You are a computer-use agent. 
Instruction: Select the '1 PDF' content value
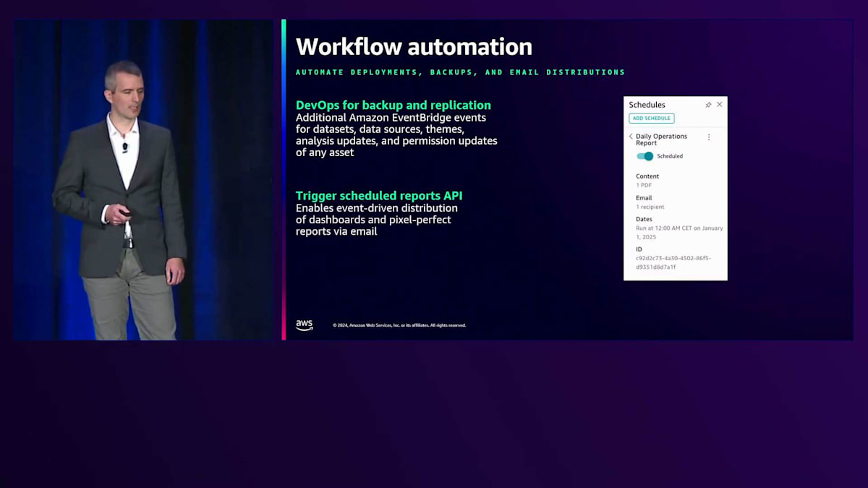tap(644, 185)
